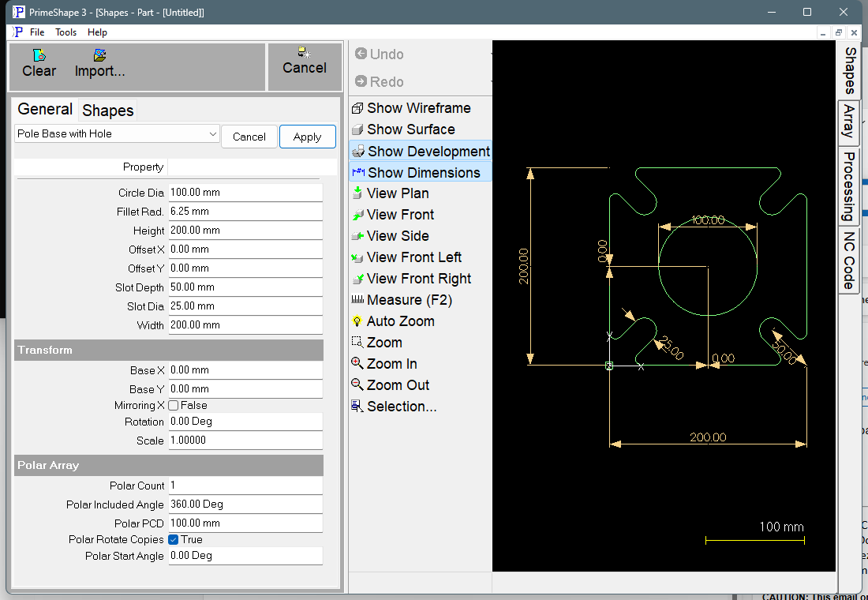Click the Redo arrow icon
868x600 pixels.
coord(361,81)
